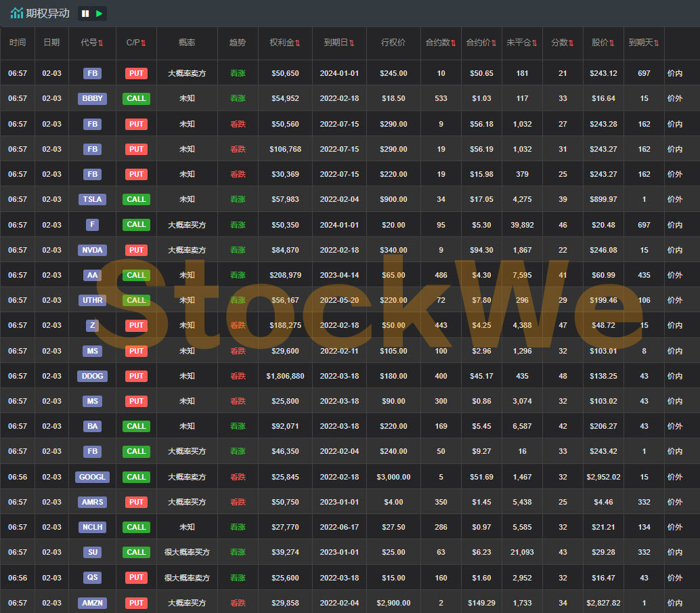Sort by 权利金 column arrows
The height and width of the screenshot is (613, 700).
[298, 43]
